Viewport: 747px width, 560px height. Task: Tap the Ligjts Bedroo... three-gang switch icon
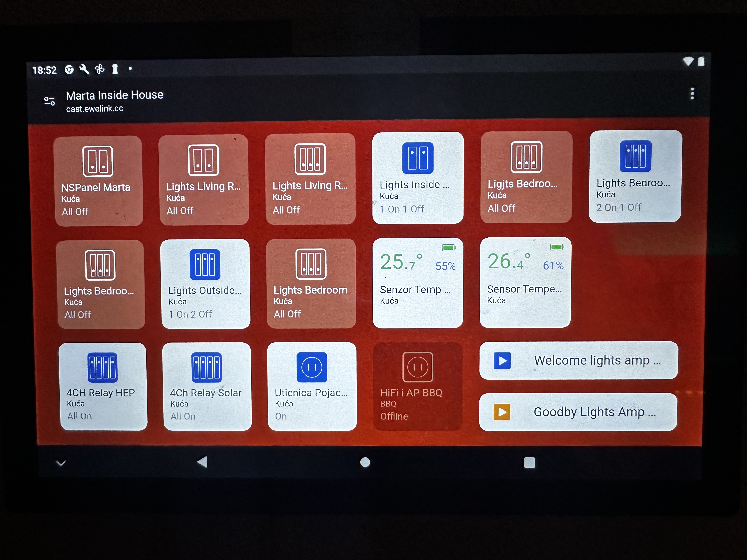[x=526, y=157]
